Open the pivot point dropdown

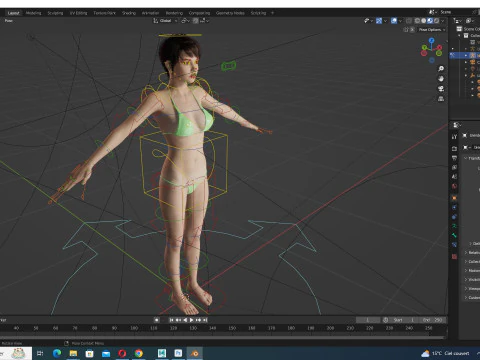click(x=185, y=21)
